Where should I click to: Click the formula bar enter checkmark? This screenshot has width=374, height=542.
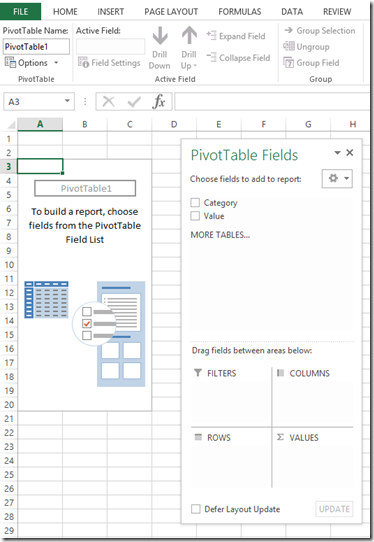(134, 102)
